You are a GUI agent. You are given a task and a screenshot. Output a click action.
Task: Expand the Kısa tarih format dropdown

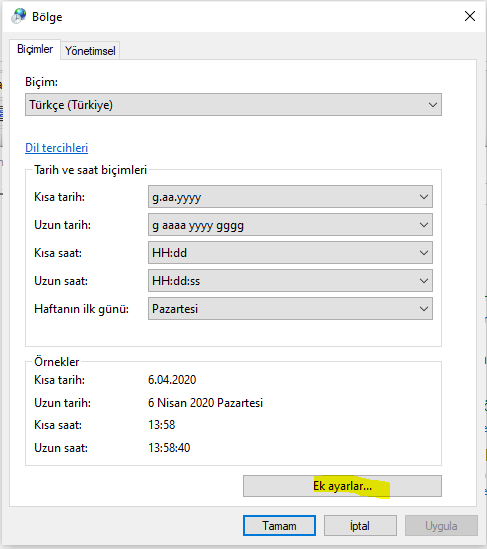(x=290, y=197)
